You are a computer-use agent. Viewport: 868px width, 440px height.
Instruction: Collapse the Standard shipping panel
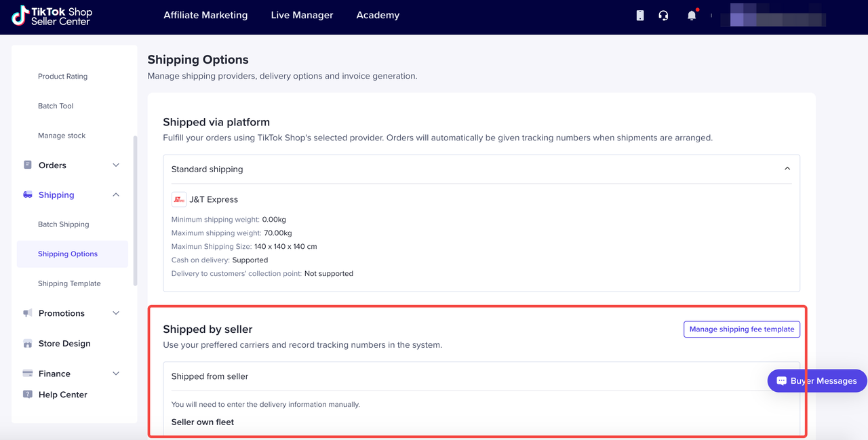coord(787,169)
